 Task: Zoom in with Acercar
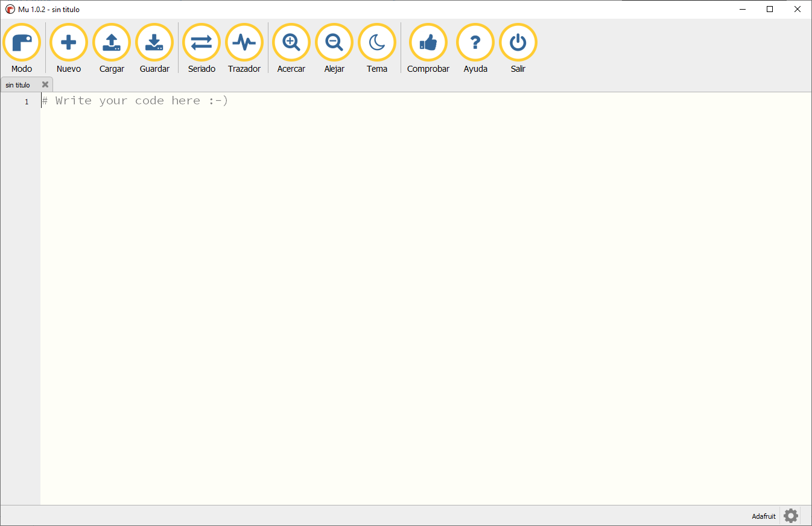tap(291, 48)
